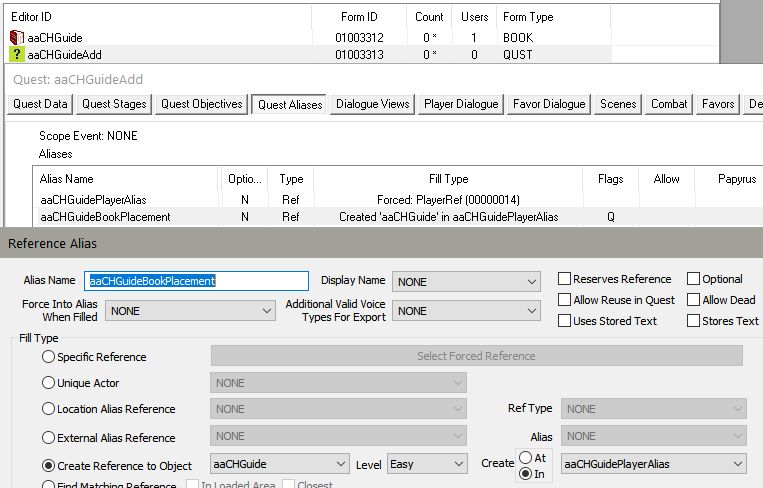Go to the Scenes tab

point(618,104)
